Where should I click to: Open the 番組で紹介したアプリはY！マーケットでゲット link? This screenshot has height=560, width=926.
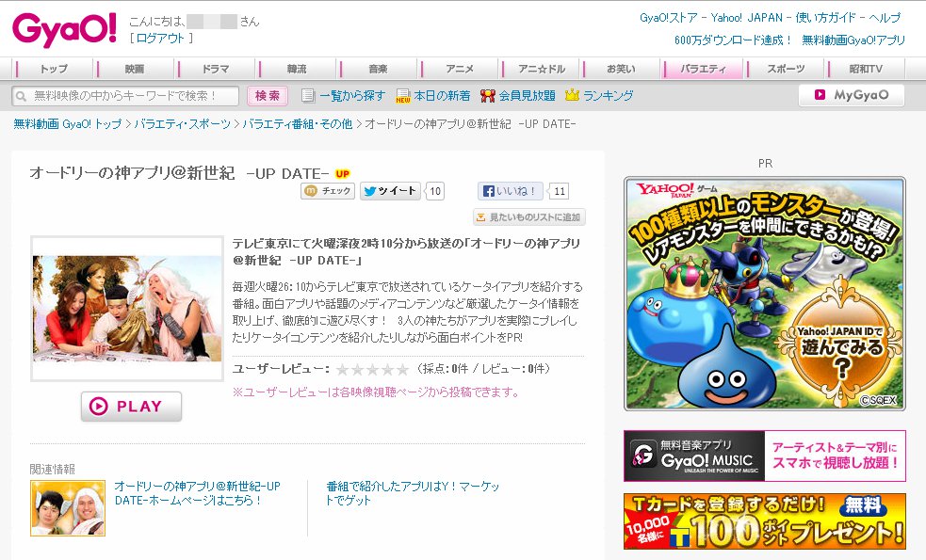(413, 493)
